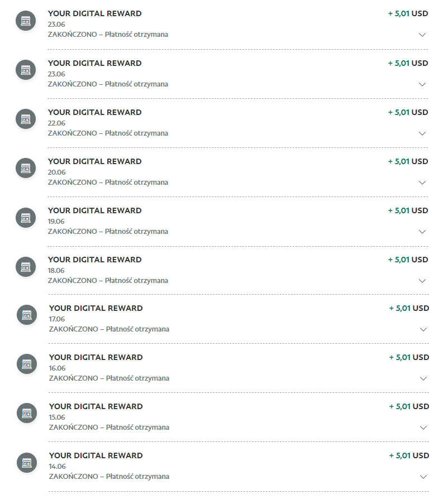Click the store icon next to 16.06 payment
443x504 pixels.
click(x=26, y=364)
